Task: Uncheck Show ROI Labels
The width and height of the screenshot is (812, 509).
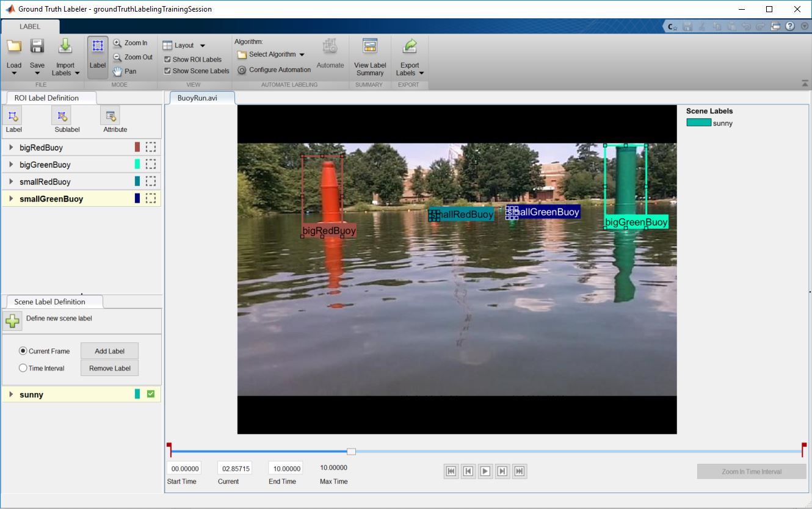Action: (167, 60)
